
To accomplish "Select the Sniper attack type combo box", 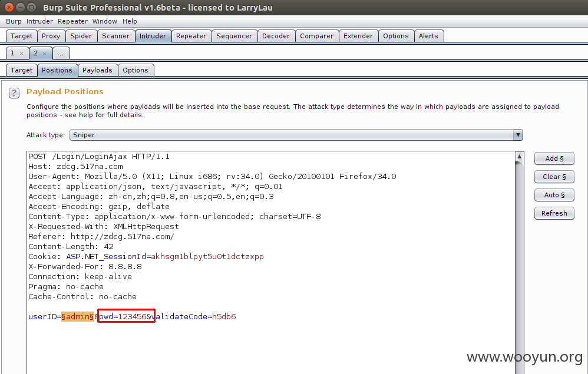I will point(296,135).
